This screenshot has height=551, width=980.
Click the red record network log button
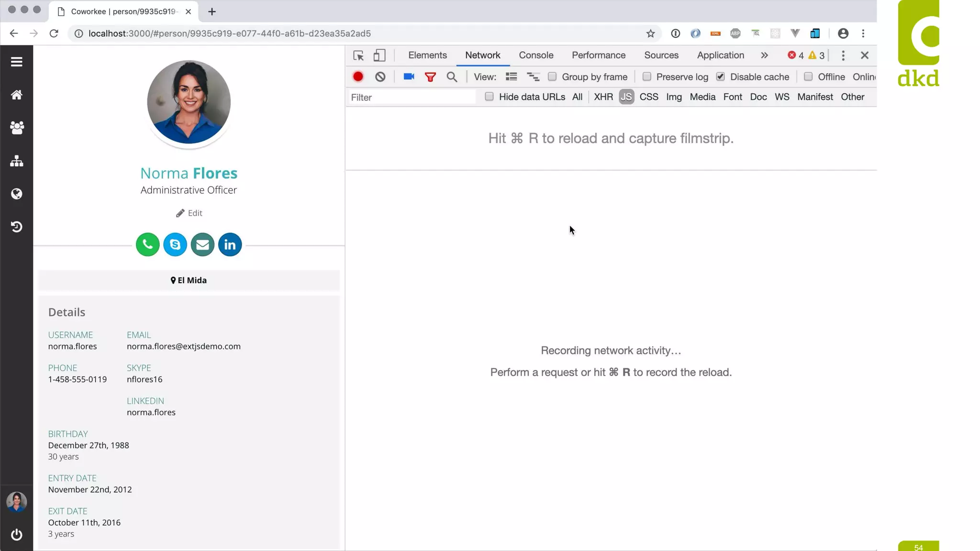[358, 77]
